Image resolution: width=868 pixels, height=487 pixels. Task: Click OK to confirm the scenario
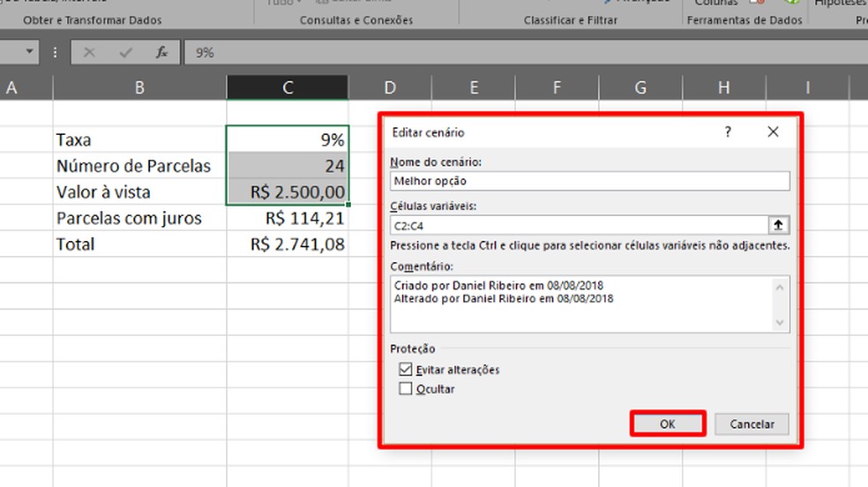pyautogui.click(x=668, y=423)
